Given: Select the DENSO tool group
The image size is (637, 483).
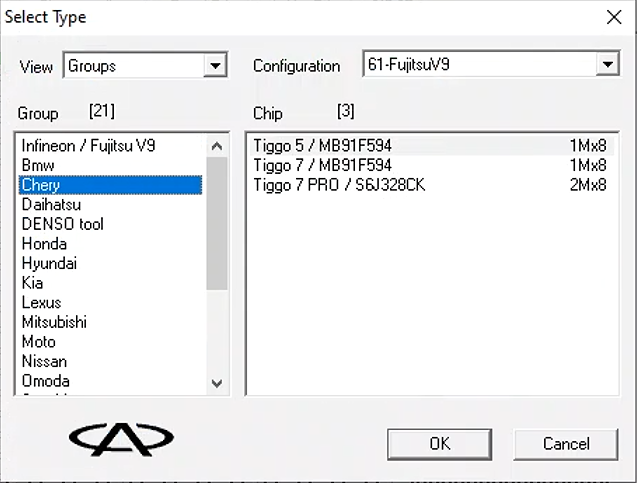Looking at the screenshot, I should coord(110,224).
